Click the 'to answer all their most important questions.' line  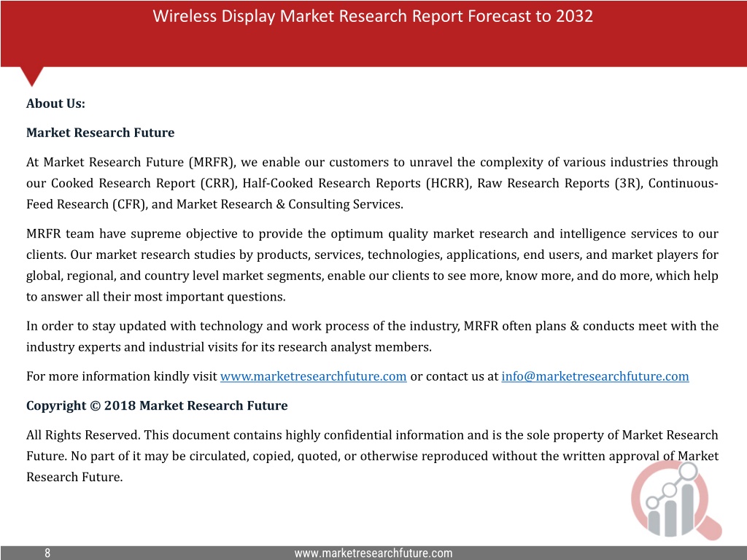pos(156,297)
